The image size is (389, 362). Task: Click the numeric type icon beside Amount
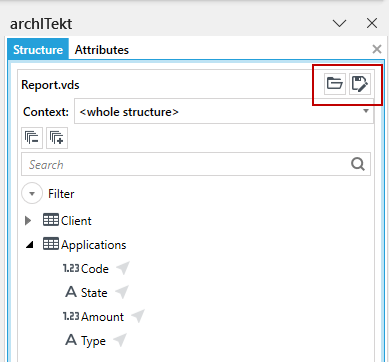pos(71,316)
